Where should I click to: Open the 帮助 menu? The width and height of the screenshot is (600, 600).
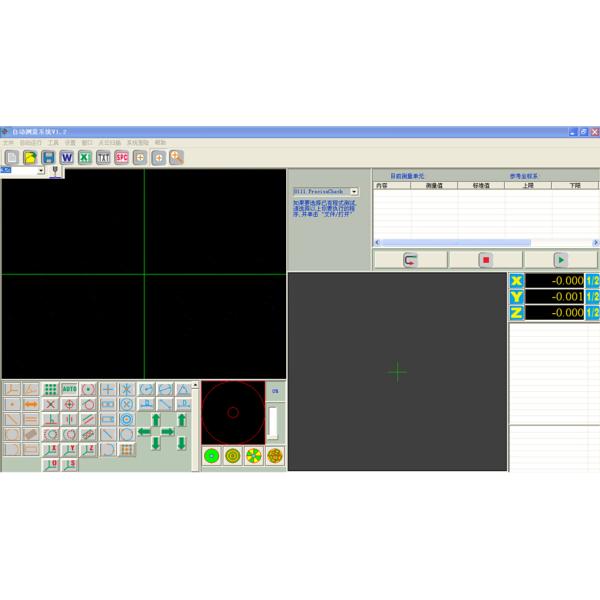(x=160, y=143)
